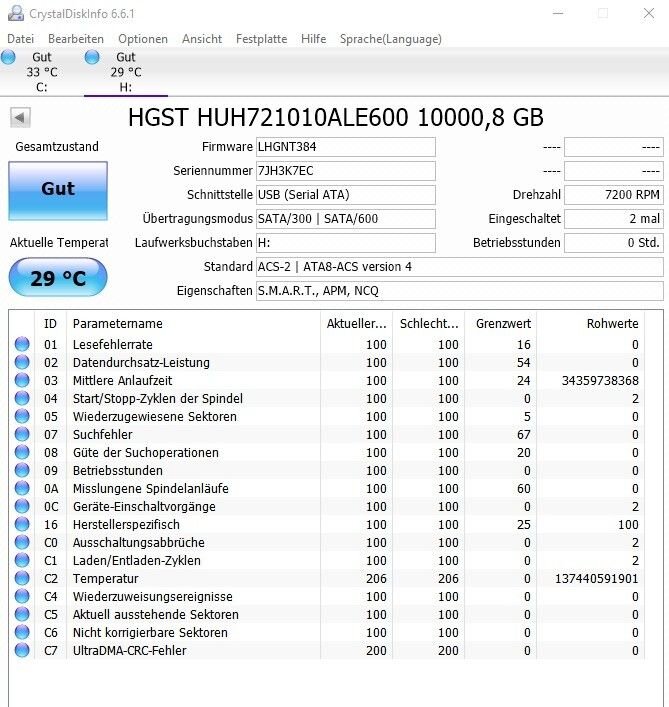
Task: Click the Schnittstelle field USB (Serial ATA)
Action: pos(346,195)
